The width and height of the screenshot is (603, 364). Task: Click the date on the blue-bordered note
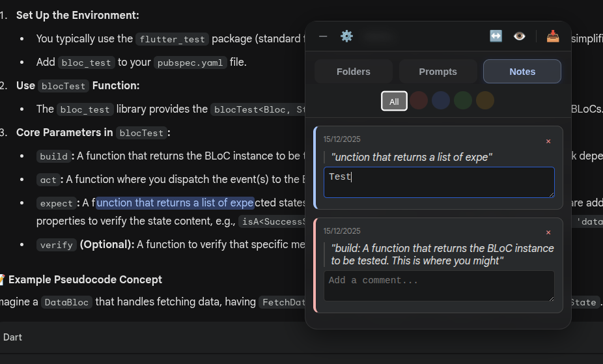(x=342, y=139)
